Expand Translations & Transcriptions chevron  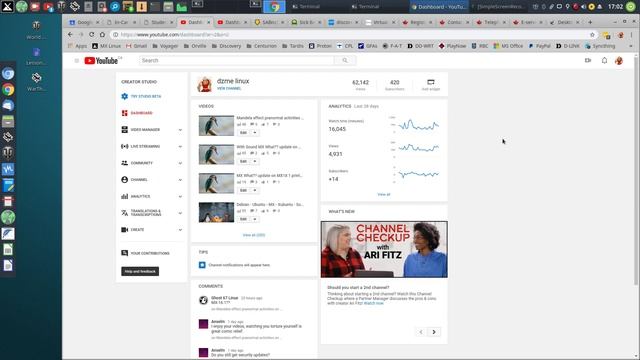tap(180, 213)
